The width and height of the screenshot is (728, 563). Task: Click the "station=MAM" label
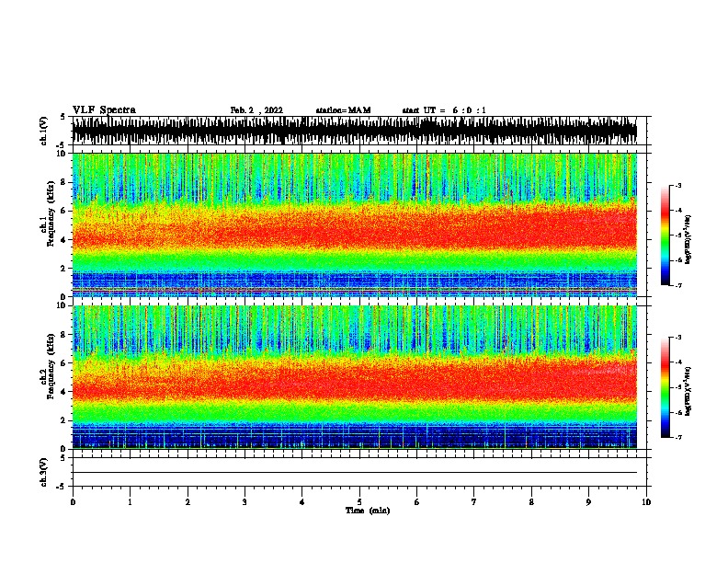pyautogui.click(x=343, y=110)
